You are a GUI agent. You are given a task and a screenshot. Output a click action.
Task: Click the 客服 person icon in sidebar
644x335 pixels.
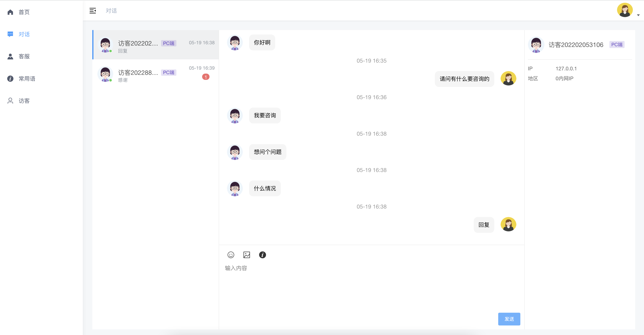click(x=10, y=56)
